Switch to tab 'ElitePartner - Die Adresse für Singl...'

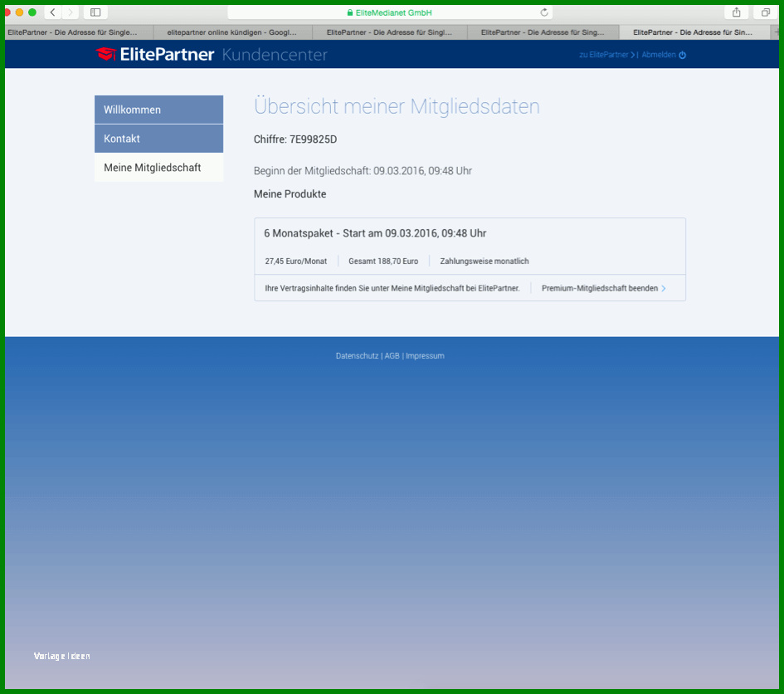[389, 32]
